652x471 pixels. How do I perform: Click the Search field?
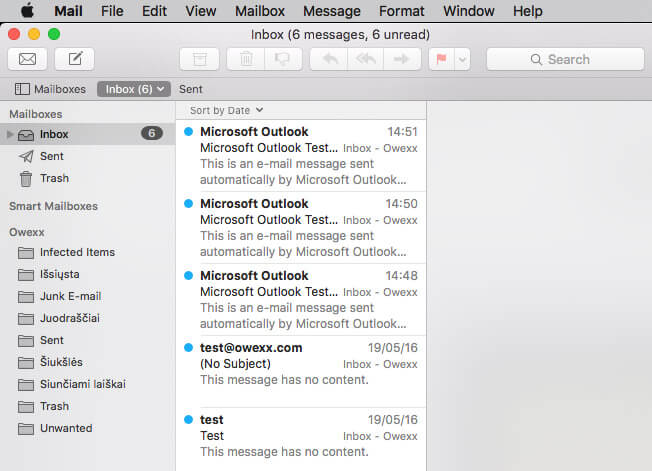[x=565, y=59]
